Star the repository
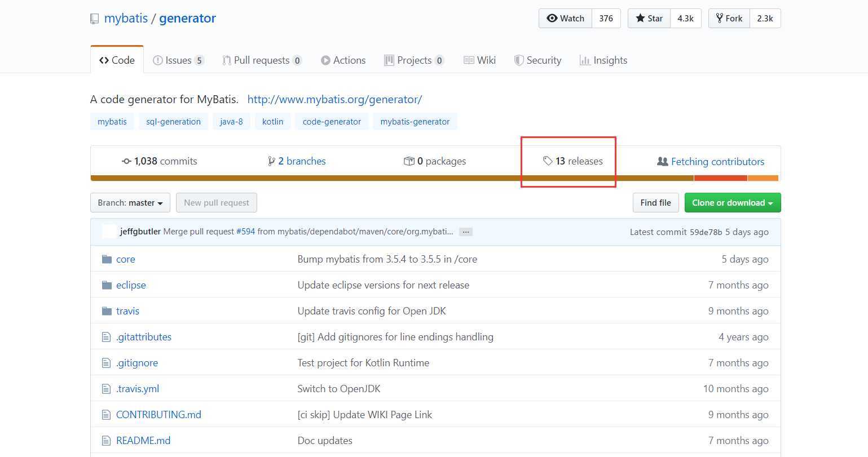Image resolution: width=868 pixels, height=457 pixels. click(x=649, y=19)
